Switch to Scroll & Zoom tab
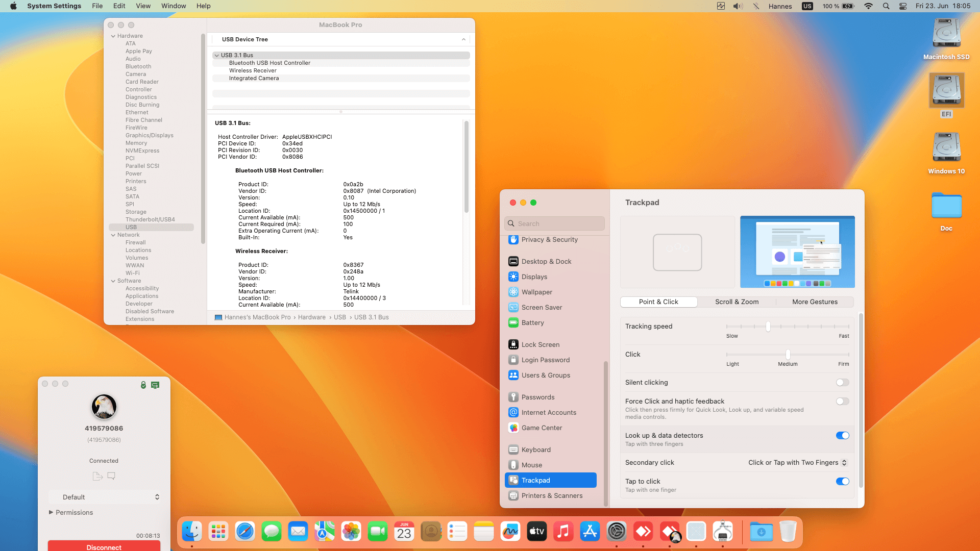The height and width of the screenshot is (551, 980). coord(737,302)
